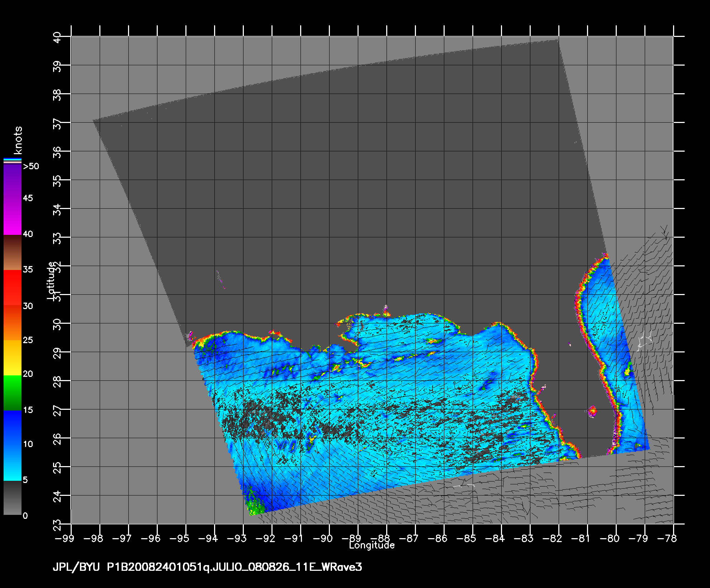Pick the green 15–20 knots legend band
This screenshot has height=588, width=710.
[13, 393]
